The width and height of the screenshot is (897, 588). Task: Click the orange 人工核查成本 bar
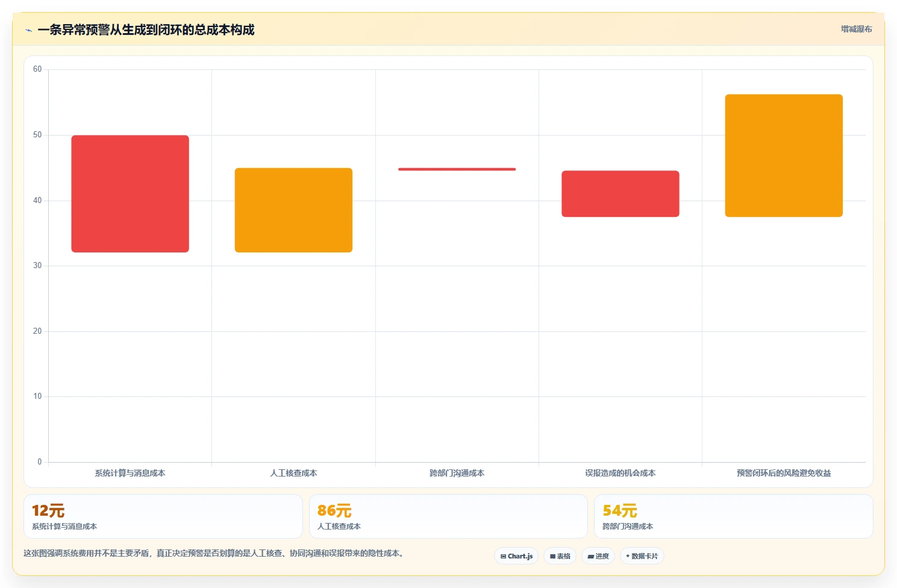293,210
